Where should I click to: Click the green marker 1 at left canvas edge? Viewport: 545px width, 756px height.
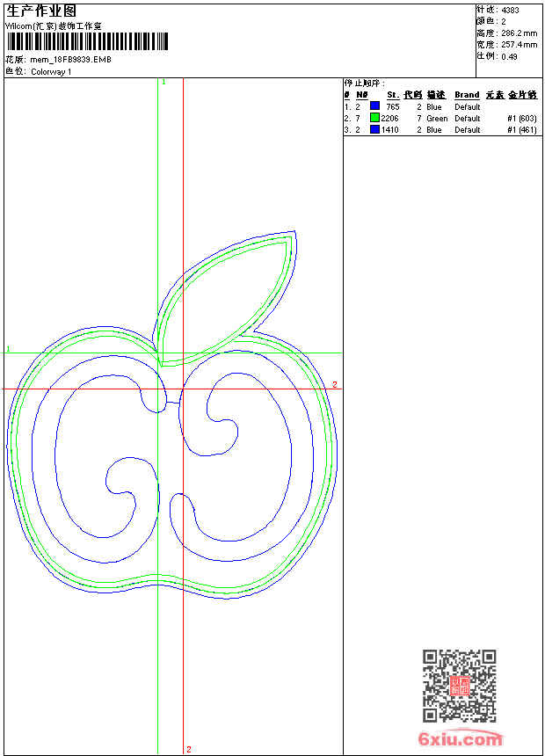click(x=8, y=349)
